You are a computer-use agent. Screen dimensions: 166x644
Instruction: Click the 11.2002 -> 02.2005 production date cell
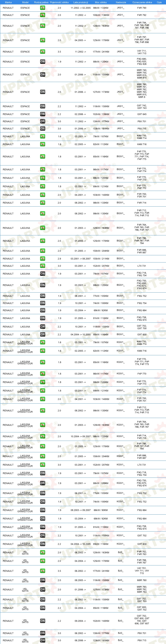pos(81,8)
